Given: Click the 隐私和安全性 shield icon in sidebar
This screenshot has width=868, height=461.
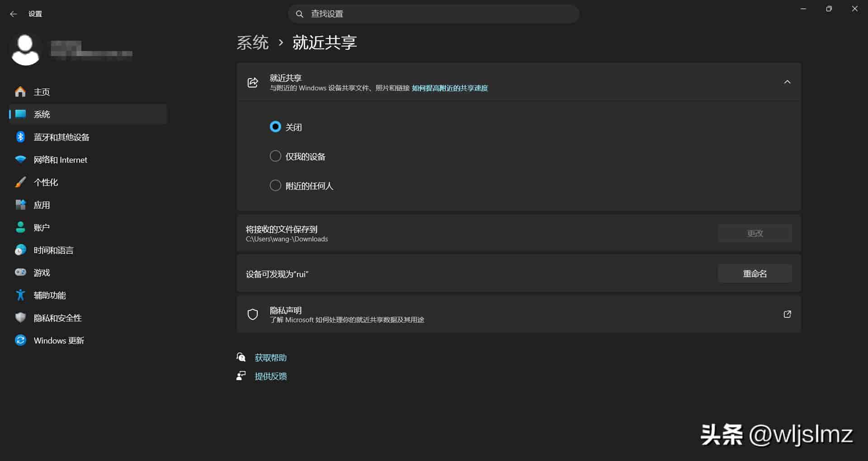Looking at the screenshot, I should (x=20, y=318).
